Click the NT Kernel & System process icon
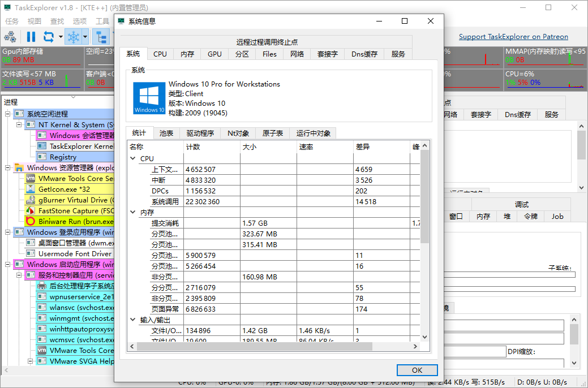588x388 pixels. 31,125
